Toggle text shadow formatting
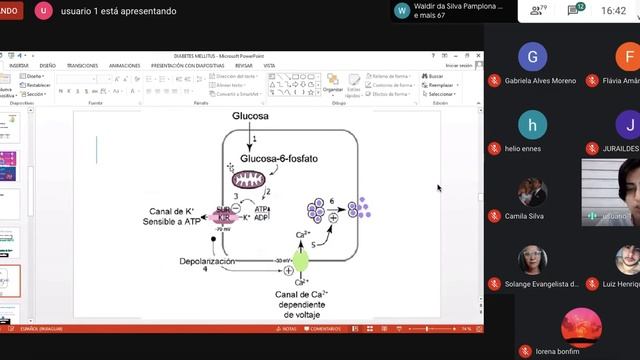This screenshot has width=640, height=360. [86, 91]
